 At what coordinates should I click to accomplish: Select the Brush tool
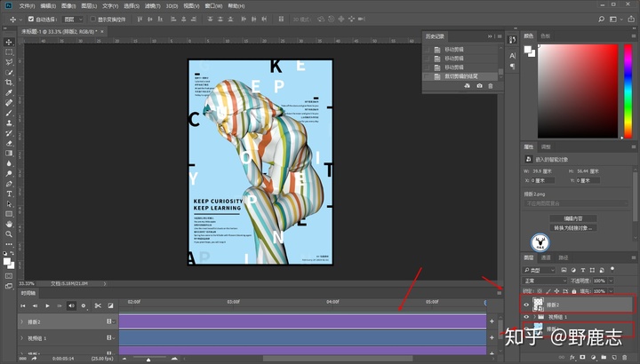point(9,113)
